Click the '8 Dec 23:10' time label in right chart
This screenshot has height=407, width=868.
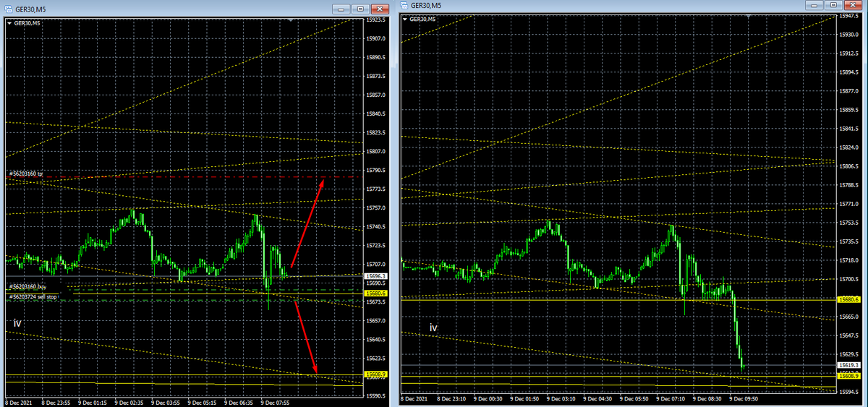click(x=451, y=398)
